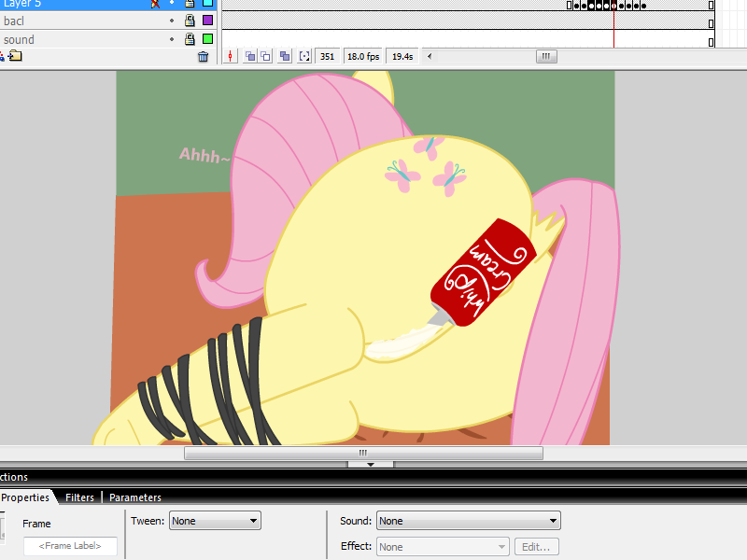Click the Insert Layer Folder icon
The image size is (747, 560).
pyautogui.click(x=15, y=56)
